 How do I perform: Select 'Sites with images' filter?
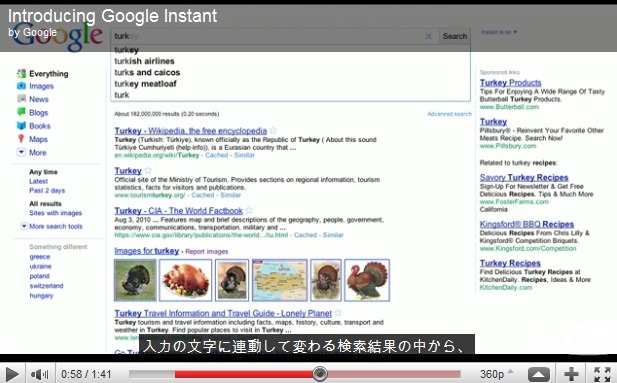point(55,213)
